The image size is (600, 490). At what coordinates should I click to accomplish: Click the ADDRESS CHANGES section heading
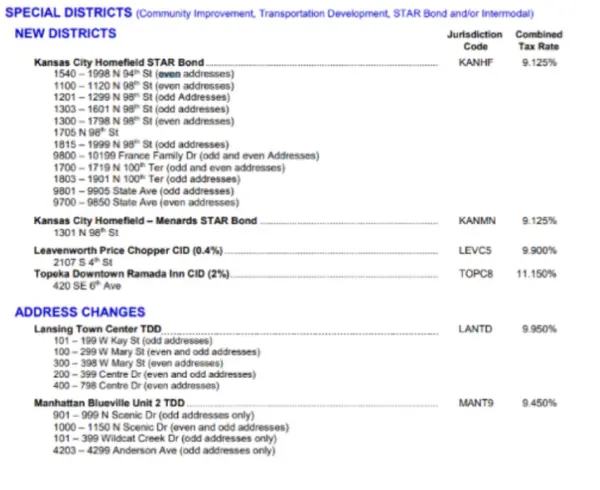80,312
